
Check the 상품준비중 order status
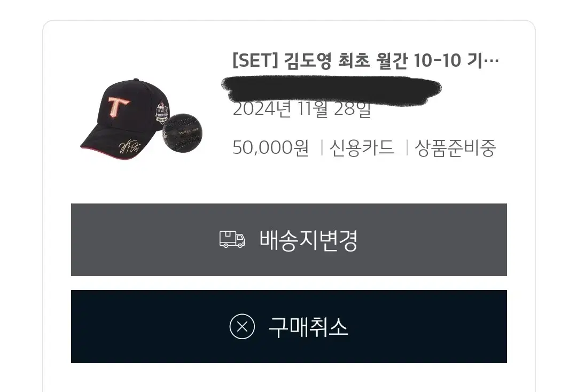[x=456, y=148]
